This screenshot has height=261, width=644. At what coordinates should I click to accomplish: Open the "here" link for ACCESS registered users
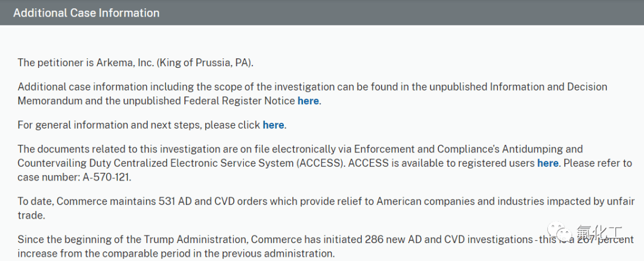pos(548,163)
